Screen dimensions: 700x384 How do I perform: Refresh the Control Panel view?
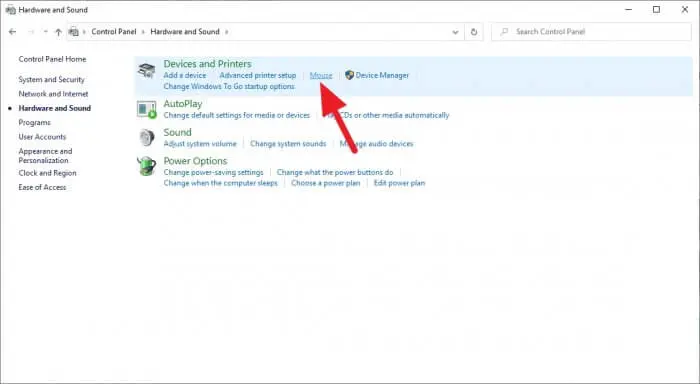click(474, 32)
